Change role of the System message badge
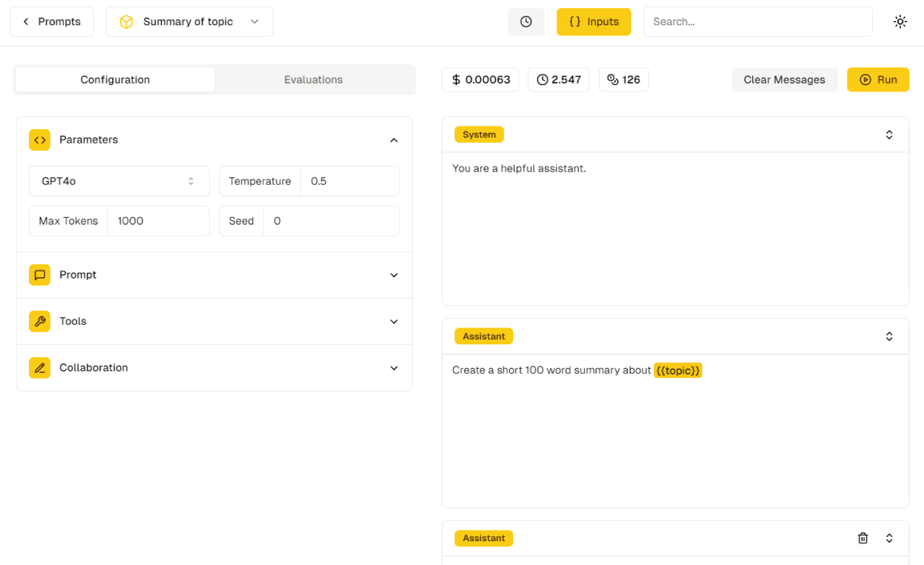This screenshot has height=565, width=924. (x=479, y=134)
